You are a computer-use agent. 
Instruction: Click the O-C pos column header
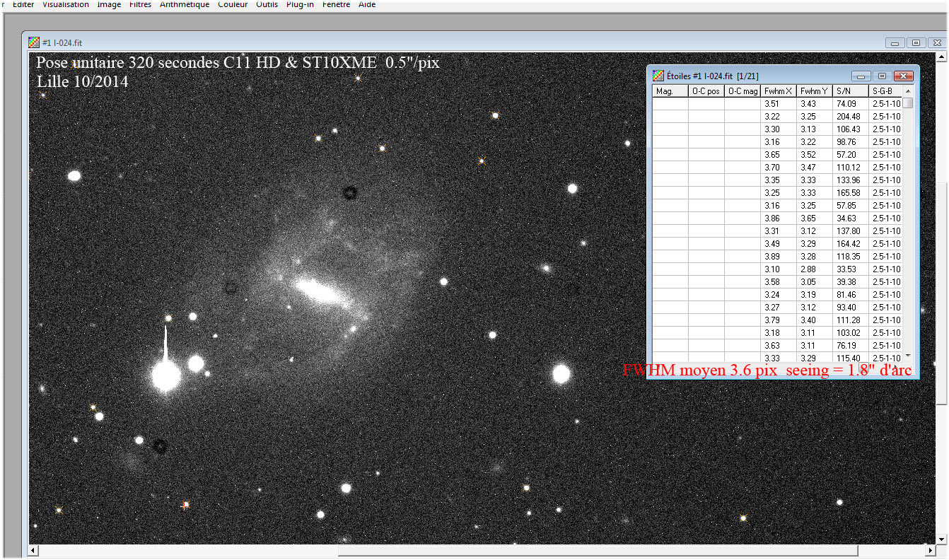pos(706,91)
